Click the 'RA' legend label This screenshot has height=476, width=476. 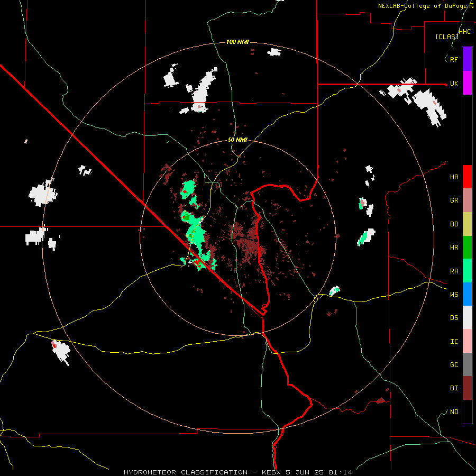tap(454, 271)
